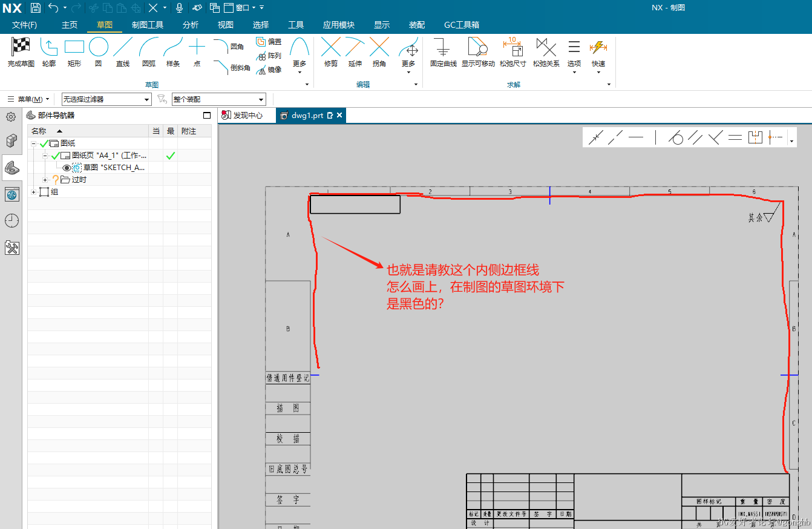Click the Fix Curve (固定曲线) icon
Screen dimensions: 812x529
pos(444,47)
